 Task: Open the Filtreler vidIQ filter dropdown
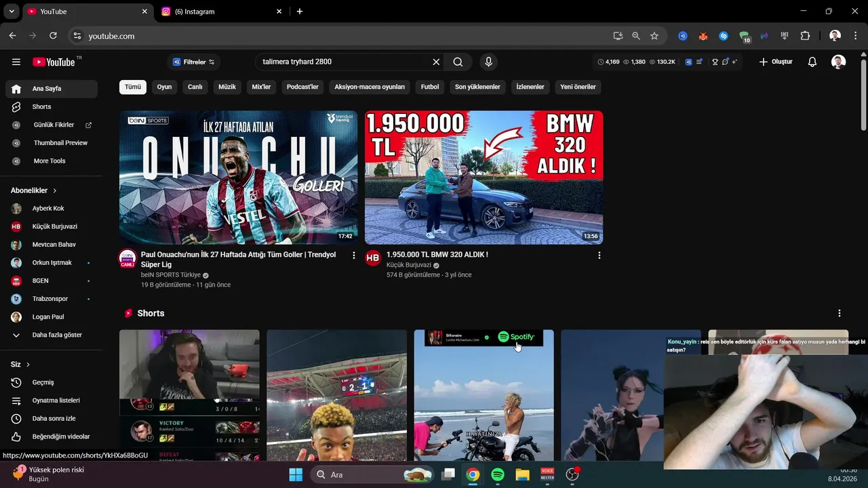click(x=194, y=62)
